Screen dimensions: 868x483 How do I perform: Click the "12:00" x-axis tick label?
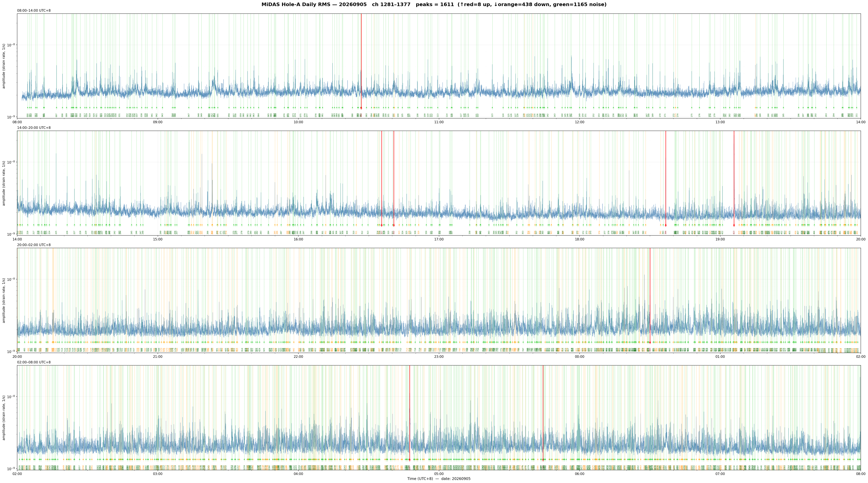pos(580,122)
